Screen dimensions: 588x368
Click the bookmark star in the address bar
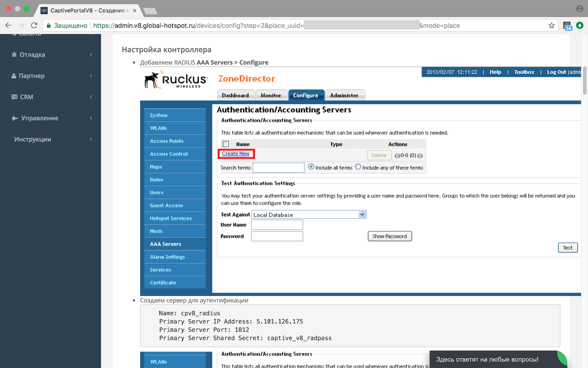(551, 26)
